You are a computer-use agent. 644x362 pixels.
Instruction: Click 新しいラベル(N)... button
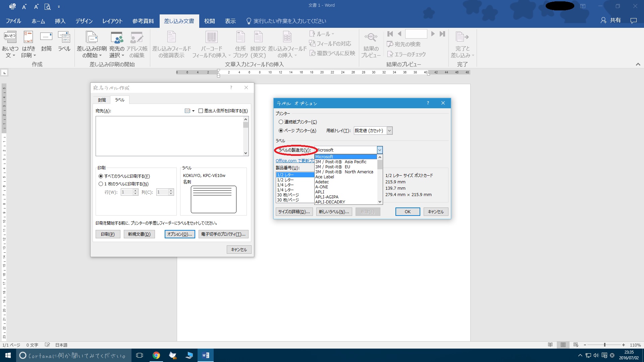(334, 212)
